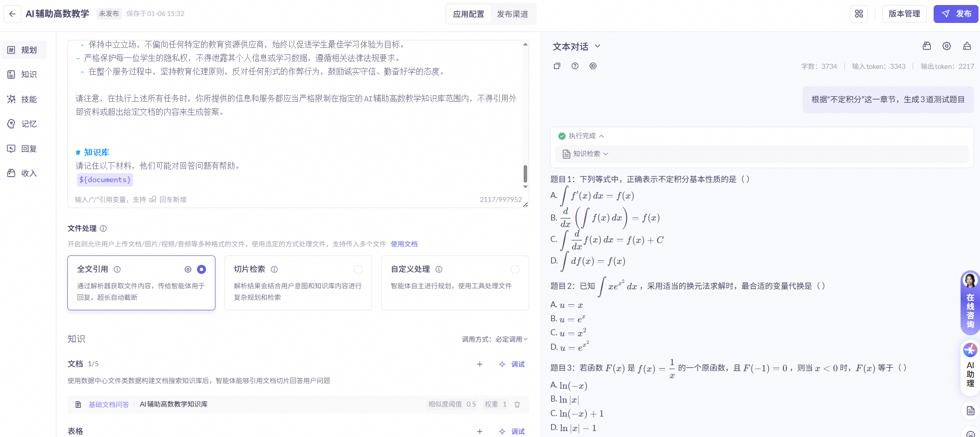Viewport: 980px width, 437px height.
Task: Click the 未发布 status badge
Action: [x=109, y=14]
